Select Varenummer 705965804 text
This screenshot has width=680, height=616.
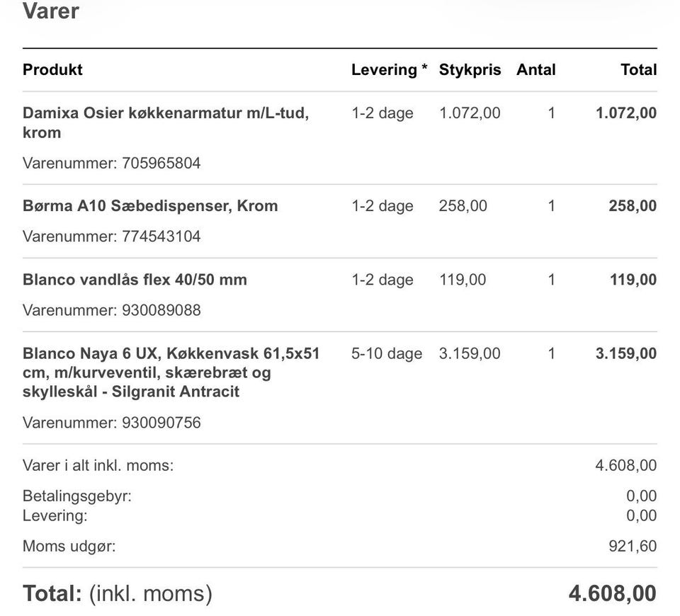pyautogui.click(x=112, y=163)
